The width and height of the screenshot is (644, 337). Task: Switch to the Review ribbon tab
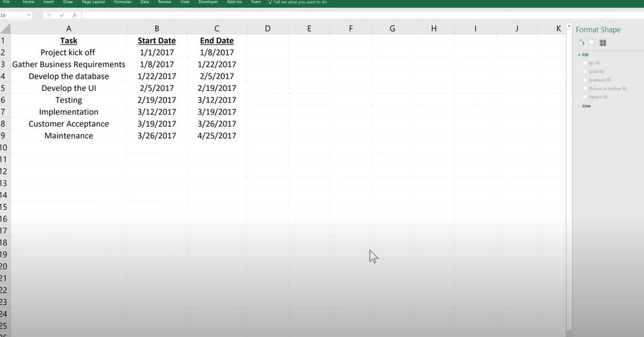[164, 2]
